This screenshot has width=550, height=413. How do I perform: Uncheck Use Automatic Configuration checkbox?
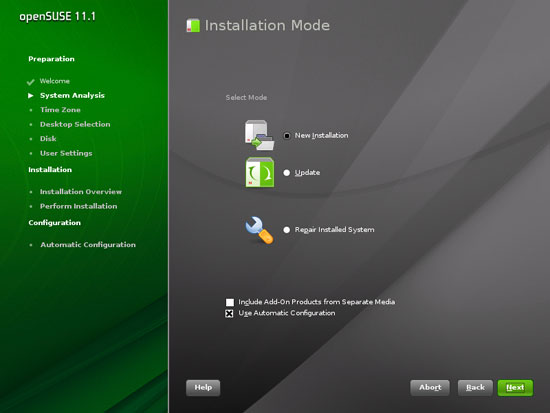click(x=229, y=313)
